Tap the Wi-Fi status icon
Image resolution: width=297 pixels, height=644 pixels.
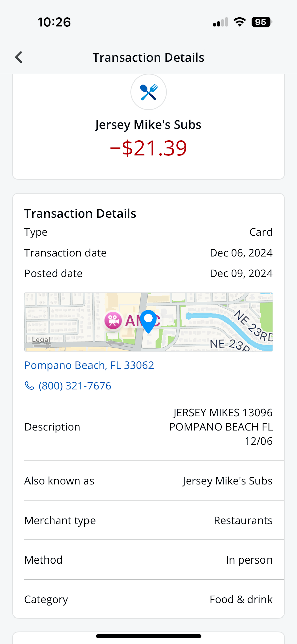pos(239,22)
